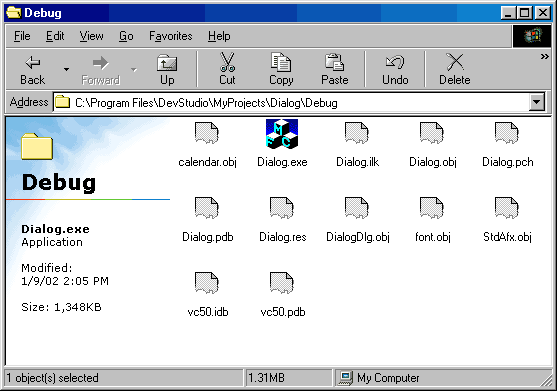Click the DialogDlg.obj file name label

pos(358,237)
